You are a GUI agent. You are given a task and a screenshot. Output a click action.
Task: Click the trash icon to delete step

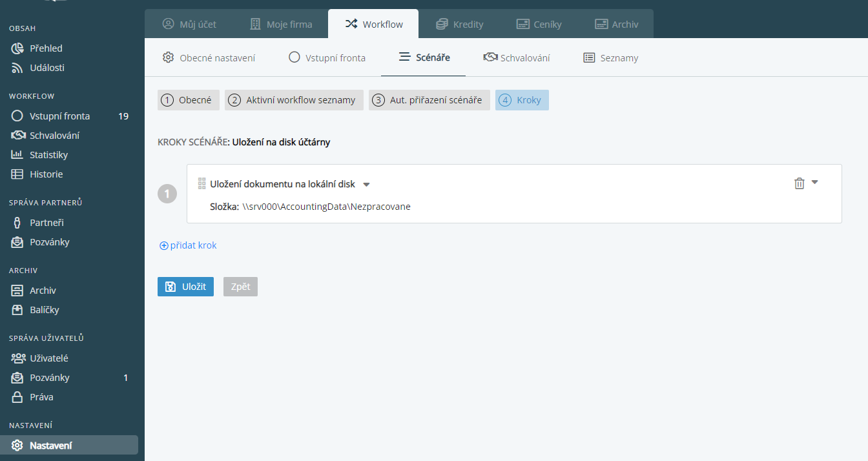(799, 183)
